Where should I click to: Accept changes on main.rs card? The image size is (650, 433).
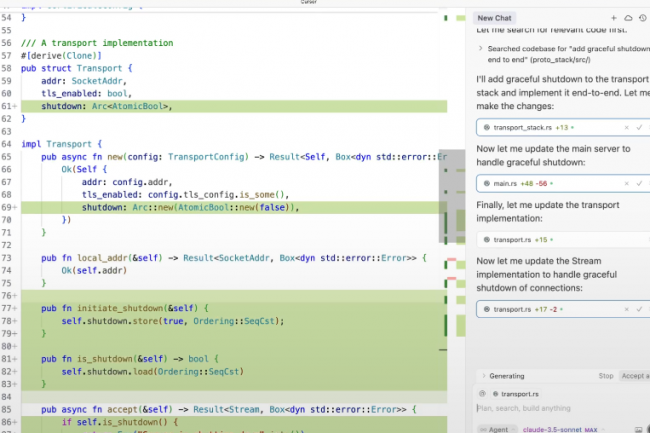pos(639,184)
